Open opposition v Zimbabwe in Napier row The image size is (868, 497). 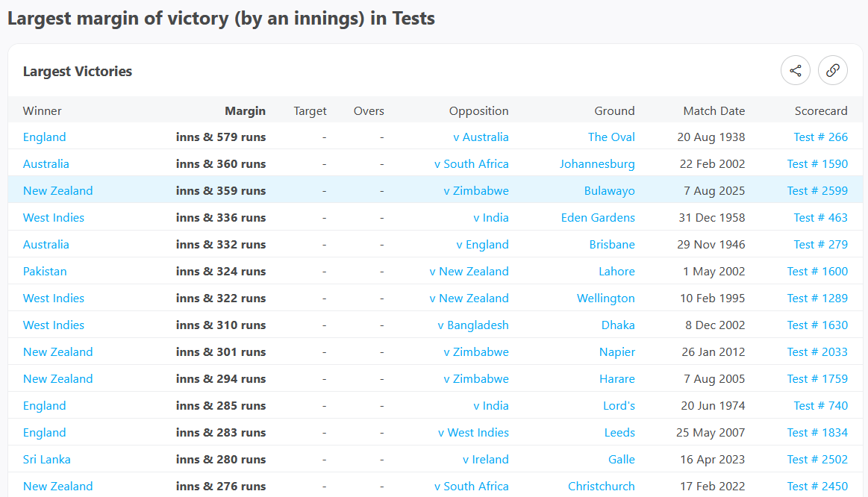[x=476, y=352]
